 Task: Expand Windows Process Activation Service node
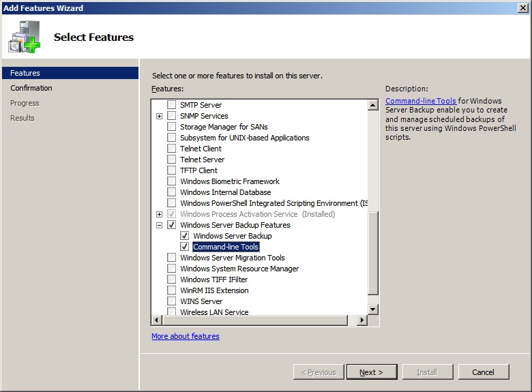coord(159,214)
